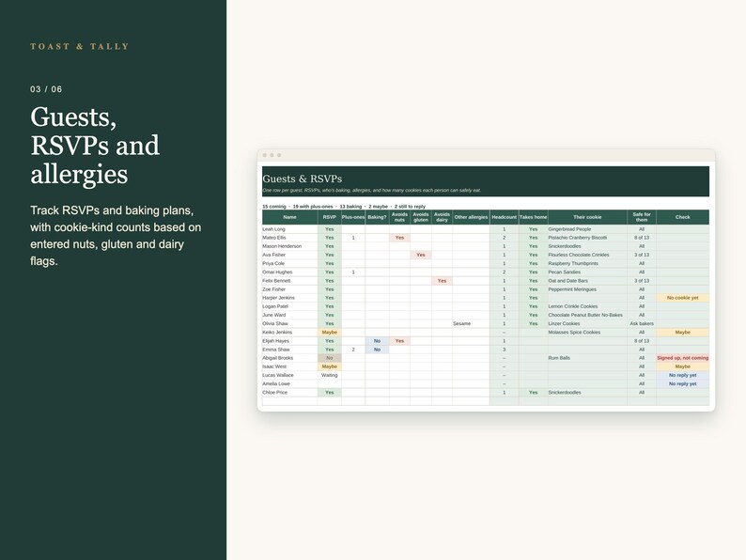Screen dimensions: 746x560
Task: Click the third window dot in mockup
Action: click(x=279, y=155)
